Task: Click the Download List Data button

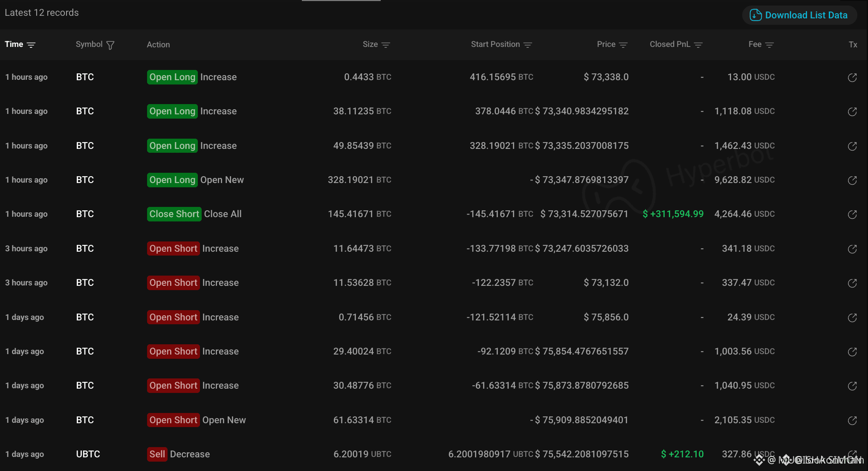Action: 799,15
